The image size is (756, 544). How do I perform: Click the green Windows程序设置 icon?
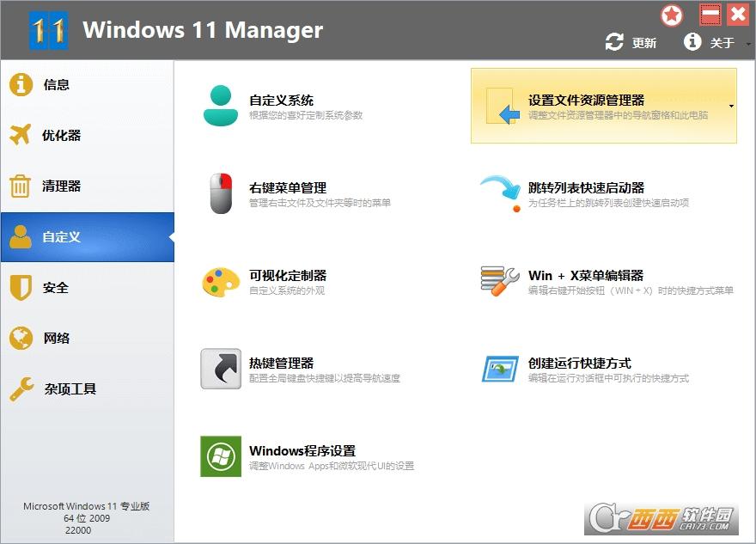pos(221,456)
